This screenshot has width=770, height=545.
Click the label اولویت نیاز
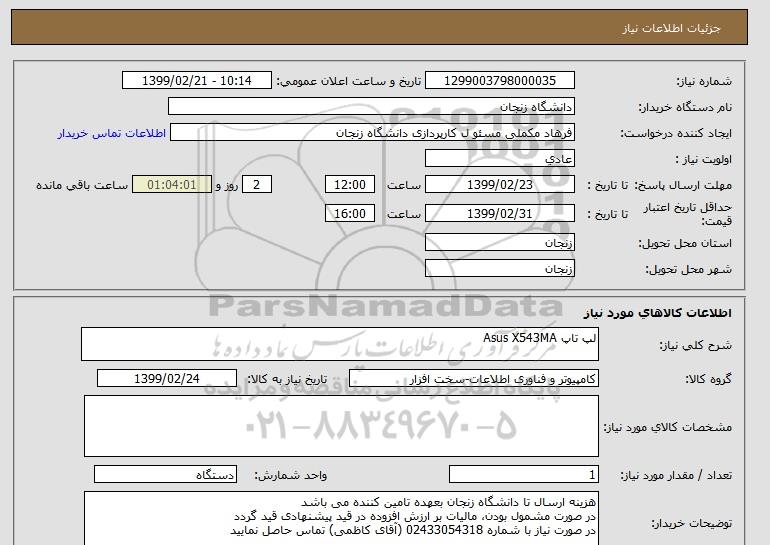pos(704,159)
